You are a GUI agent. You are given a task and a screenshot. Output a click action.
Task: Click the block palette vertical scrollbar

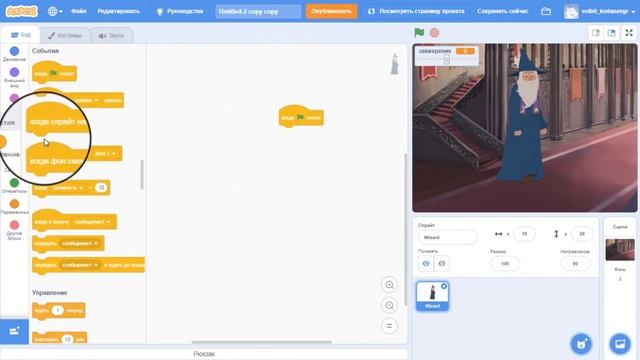(142, 174)
